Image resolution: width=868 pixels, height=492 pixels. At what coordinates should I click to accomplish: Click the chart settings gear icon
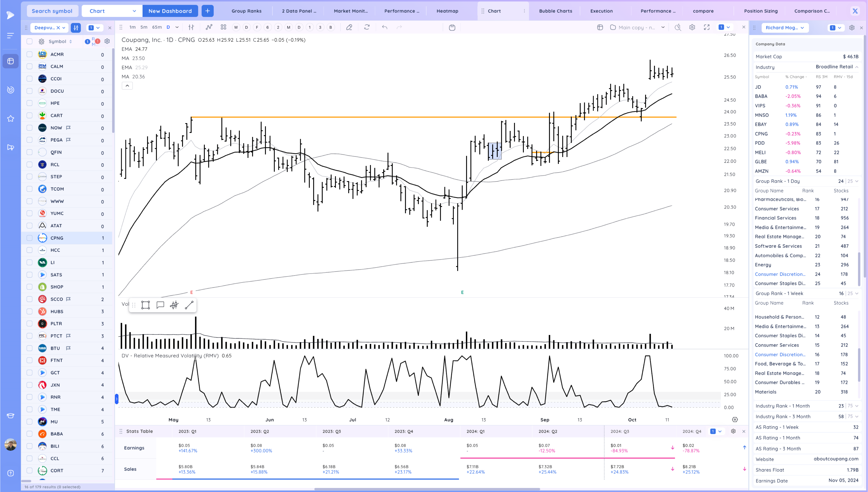692,27
